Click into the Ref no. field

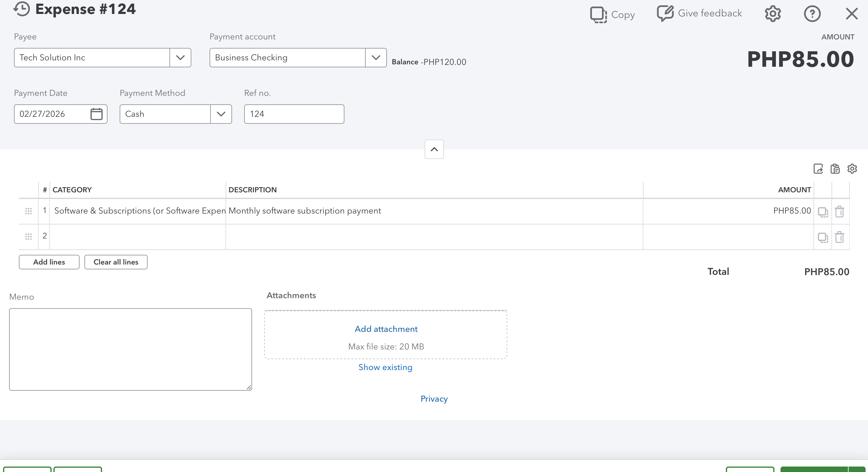tap(294, 114)
